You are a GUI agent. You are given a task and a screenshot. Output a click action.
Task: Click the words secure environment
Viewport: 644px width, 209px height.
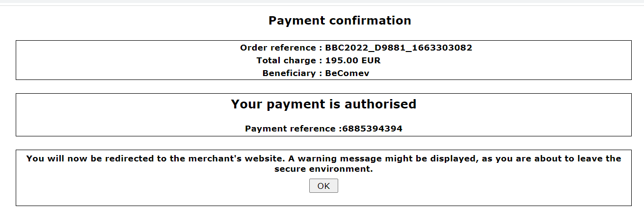[x=324, y=170]
